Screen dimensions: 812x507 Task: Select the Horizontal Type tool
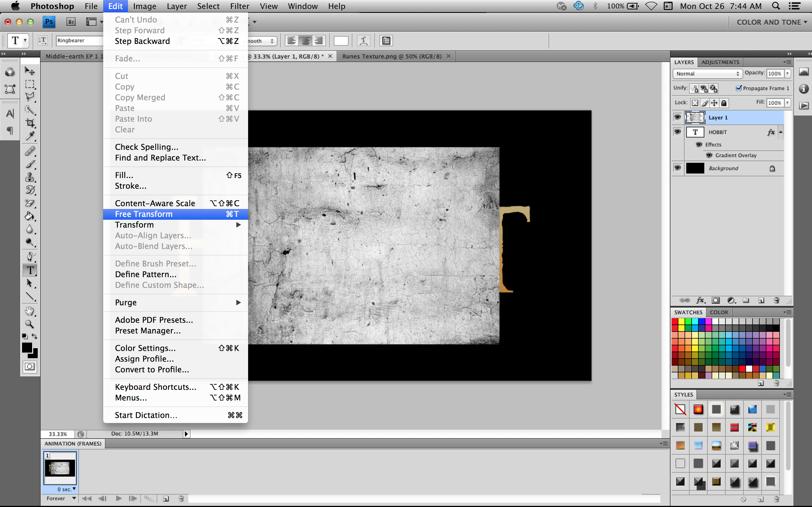(x=30, y=270)
